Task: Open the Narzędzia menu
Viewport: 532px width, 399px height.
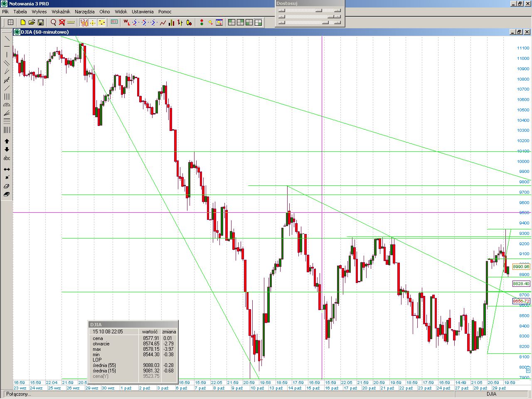Action: coord(84,12)
